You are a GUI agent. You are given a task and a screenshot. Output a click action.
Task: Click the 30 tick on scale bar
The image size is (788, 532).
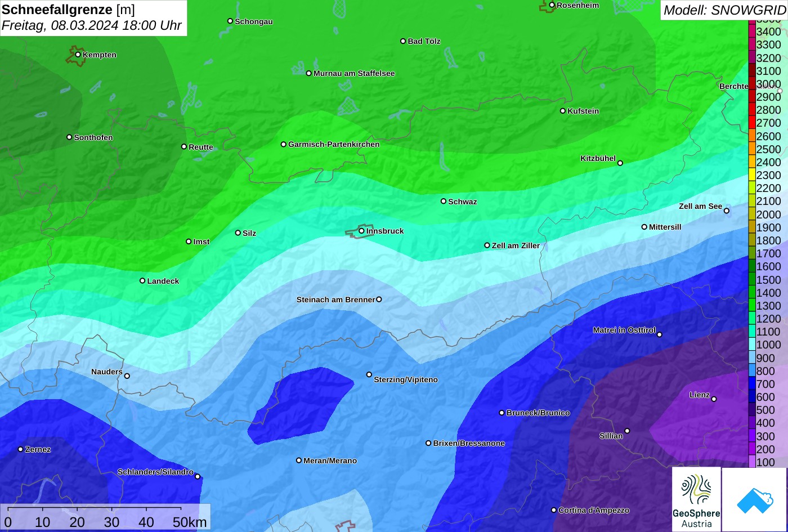[x=111, y=522]
